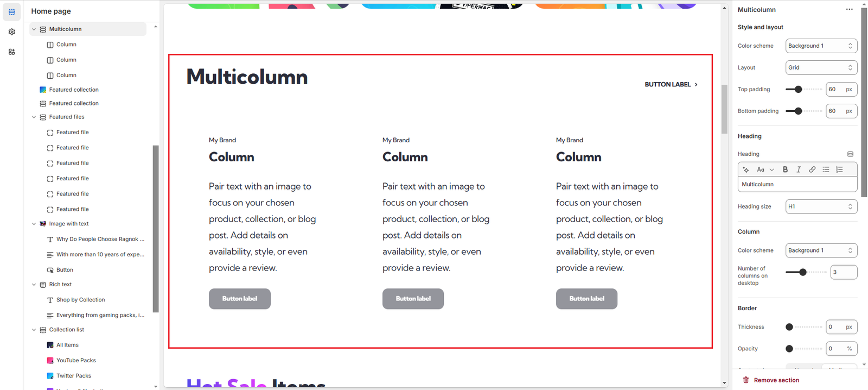Screen dimensions: 868x390
Task: Open theme settings gear icon
Action: click(11, 32)
